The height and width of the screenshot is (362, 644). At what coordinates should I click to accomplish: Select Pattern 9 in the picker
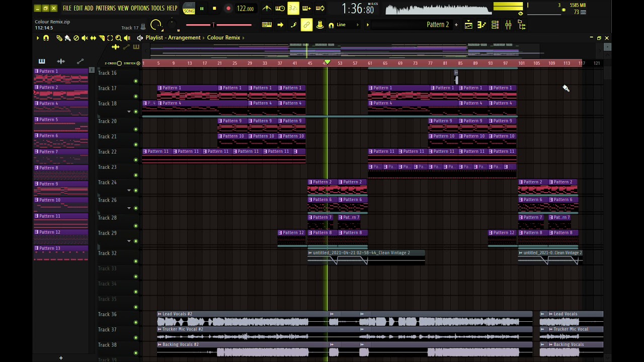tap(61, 188)
